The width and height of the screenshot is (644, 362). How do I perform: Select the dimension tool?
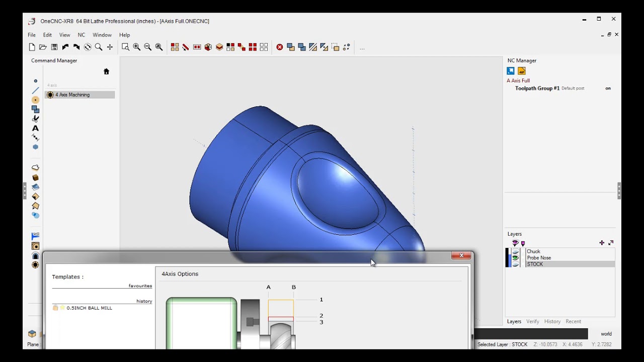coord(35,137)
